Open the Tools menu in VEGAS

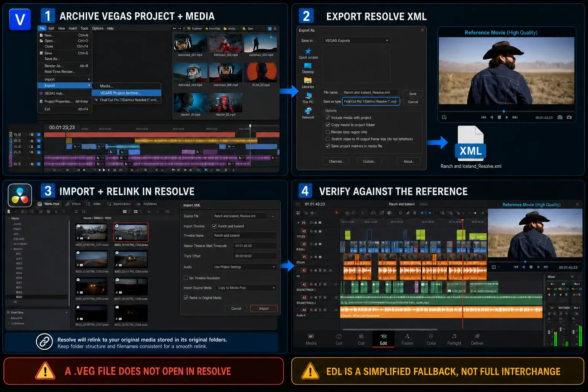click(x=84, y=28)
